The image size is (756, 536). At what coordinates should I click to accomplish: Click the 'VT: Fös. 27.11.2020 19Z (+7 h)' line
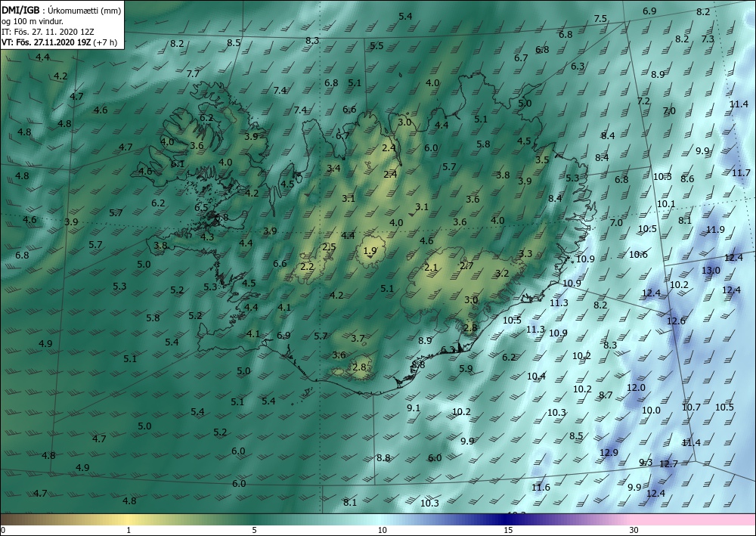59,42
